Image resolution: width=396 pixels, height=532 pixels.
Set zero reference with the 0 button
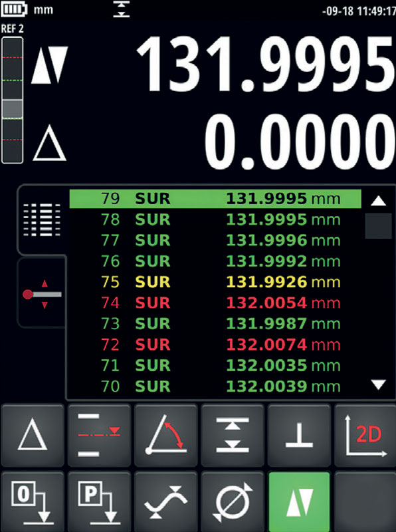click(x=33, y=502)
